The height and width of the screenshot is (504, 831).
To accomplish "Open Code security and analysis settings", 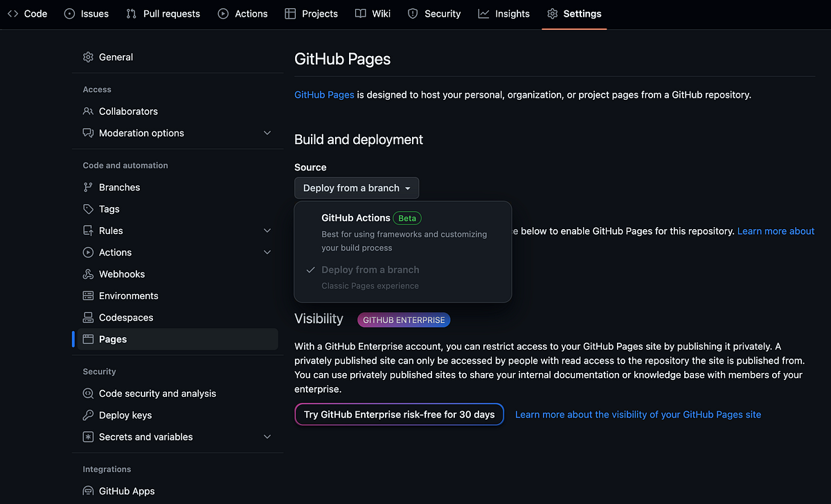I will point(157,393).
